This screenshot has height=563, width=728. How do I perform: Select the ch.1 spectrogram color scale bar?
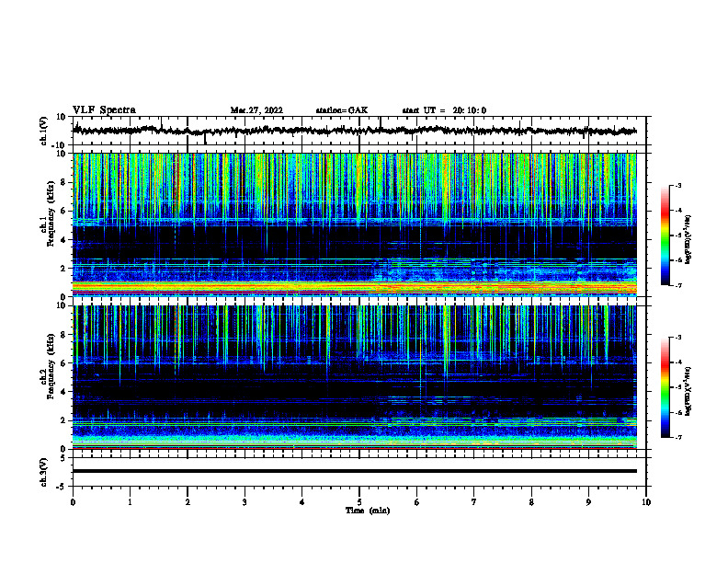tap(665, 236)
